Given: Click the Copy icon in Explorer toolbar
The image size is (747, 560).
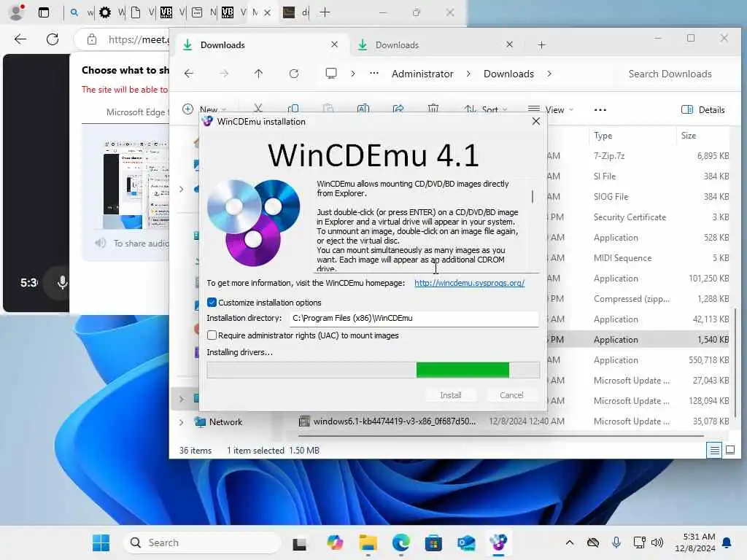Looking at the screenshot, I should tap(293, 109).
